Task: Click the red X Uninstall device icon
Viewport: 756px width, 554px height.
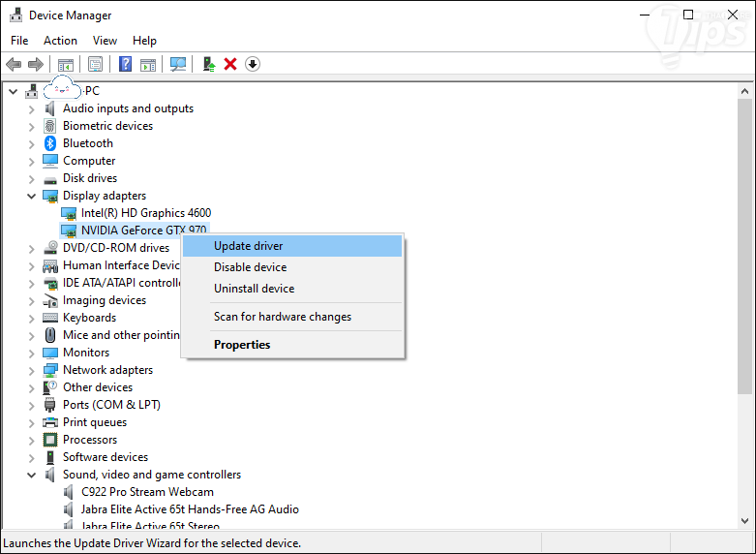Action: 230,64
